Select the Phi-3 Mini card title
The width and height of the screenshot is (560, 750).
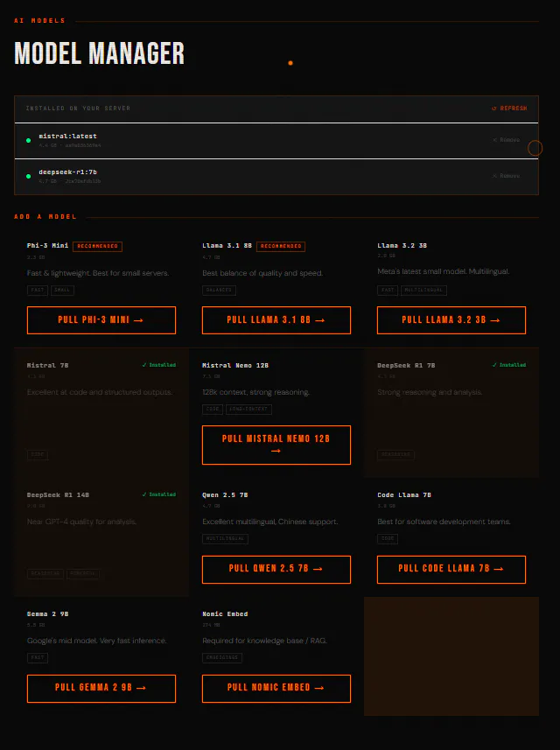coord(47,246)
